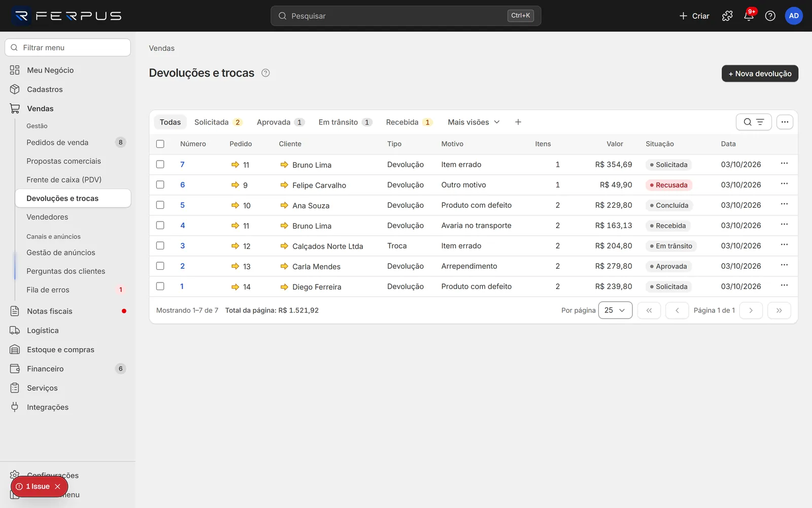Add a new view with the plus icon

(518, 122)
